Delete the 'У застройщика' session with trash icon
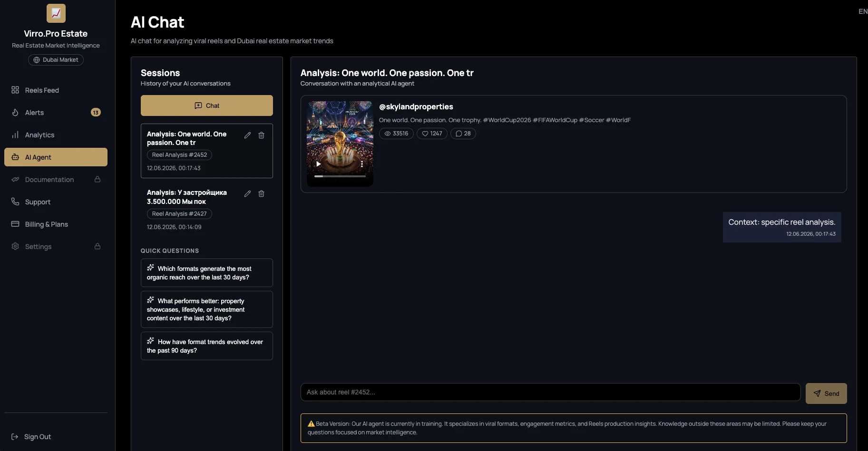This screenshot has height=451, width=868. 261,194
